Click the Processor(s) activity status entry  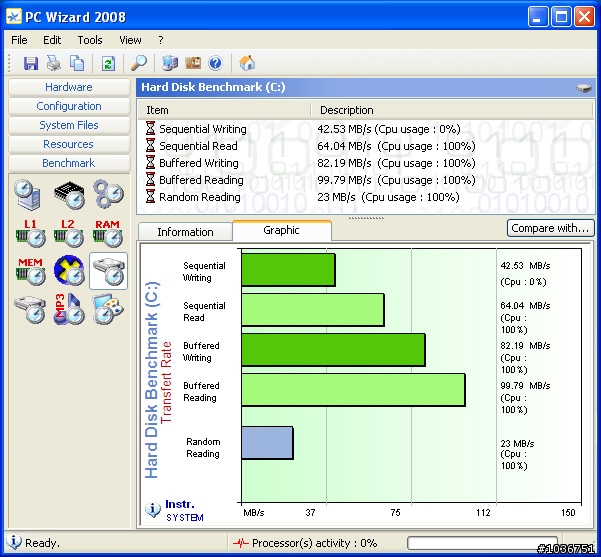pyautogui.click(x=305, y=543)
